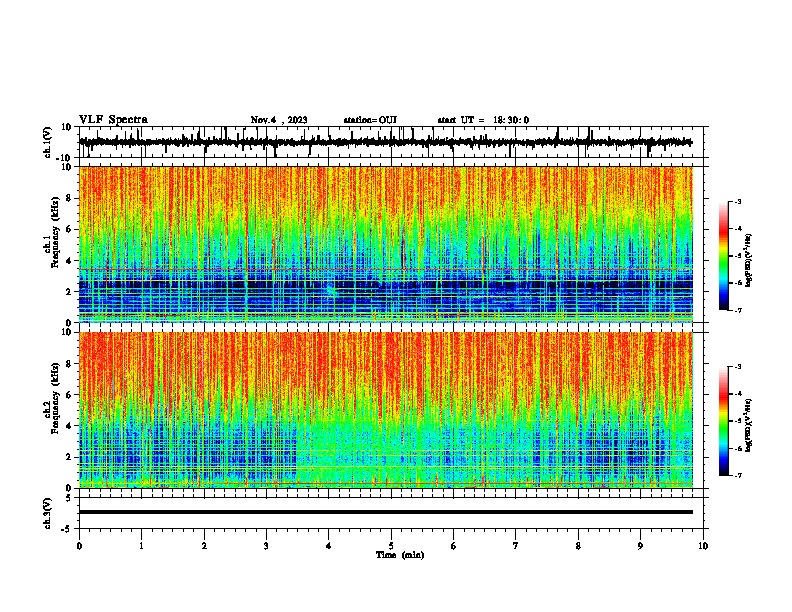This screenshot has width=792, height=612.
Task: Click the "2" kHz tick on ch.2 spectrogram
Action: coord(69,457)
